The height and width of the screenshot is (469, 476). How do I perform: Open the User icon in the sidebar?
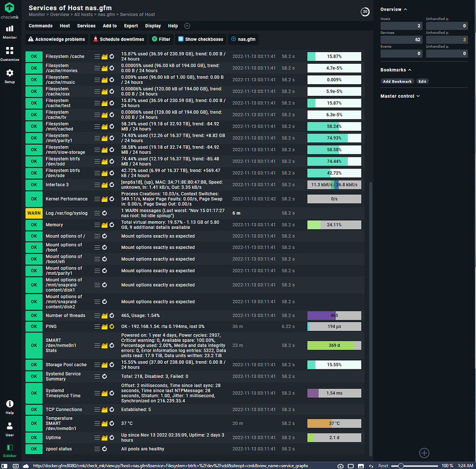click(9, 425)
